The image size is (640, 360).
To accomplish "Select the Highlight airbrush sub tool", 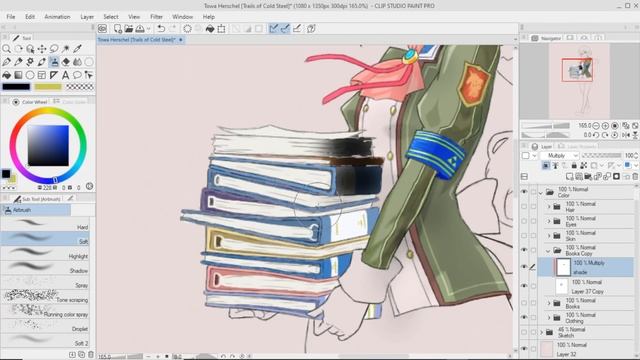I will click(x=45, y=253).
